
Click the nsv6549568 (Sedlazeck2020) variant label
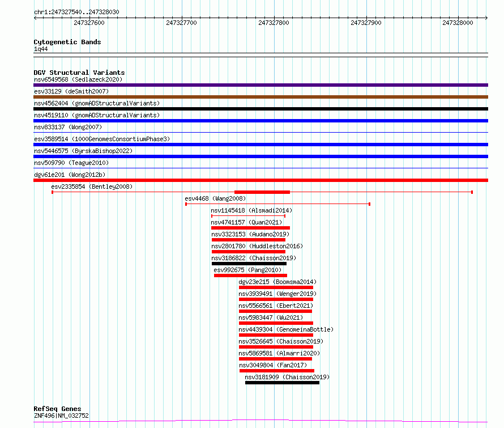[78, 79]
